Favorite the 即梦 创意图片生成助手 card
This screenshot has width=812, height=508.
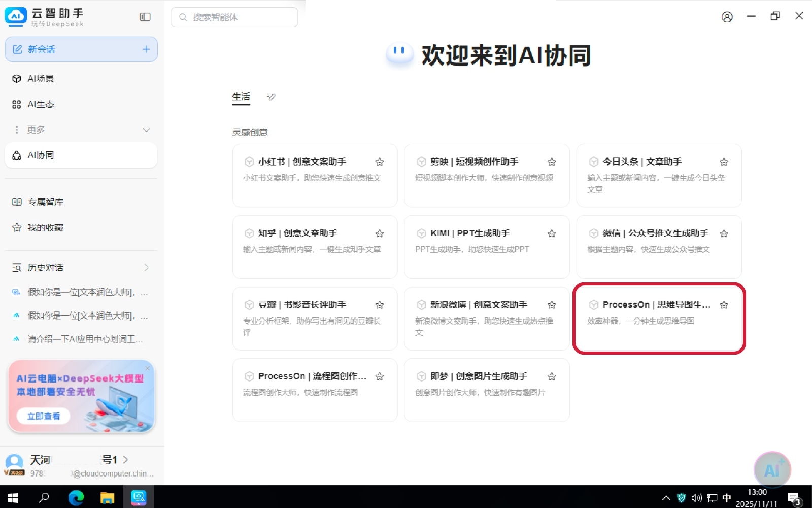click(552, 377)
